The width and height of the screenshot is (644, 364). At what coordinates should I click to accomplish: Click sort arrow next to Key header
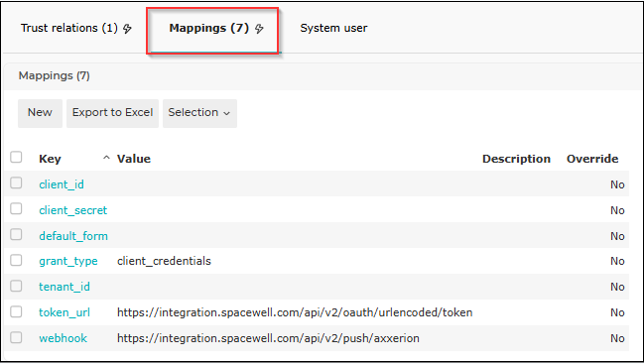tap(106, 158)
